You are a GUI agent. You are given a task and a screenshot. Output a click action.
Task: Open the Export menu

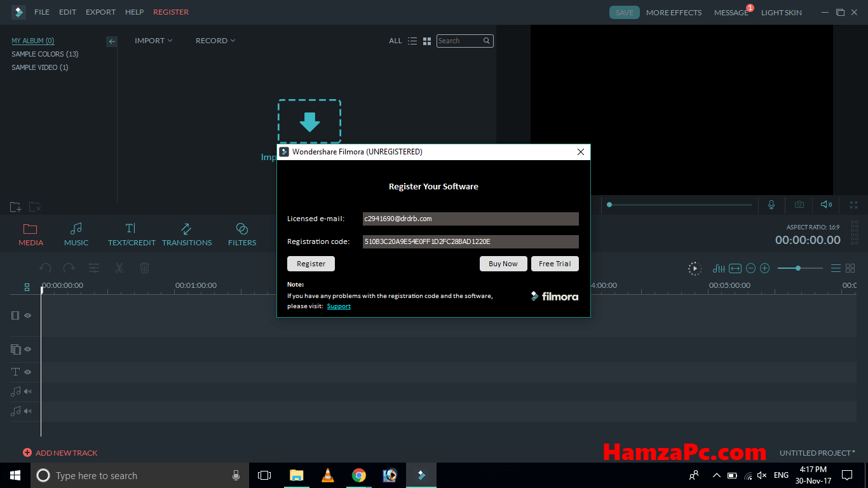pos(100,12)
